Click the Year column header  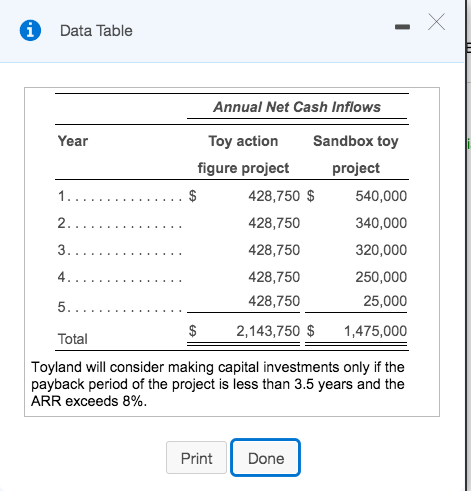tap(73, 141)
